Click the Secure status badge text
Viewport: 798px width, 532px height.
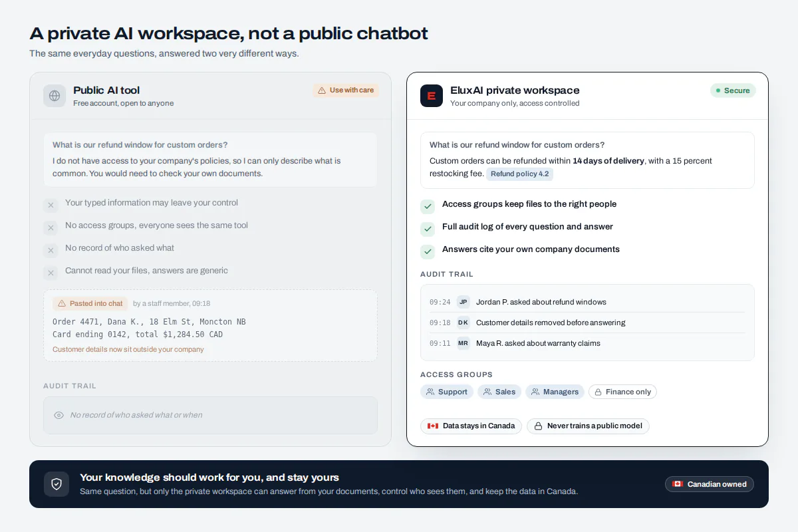tap(737, 90)
